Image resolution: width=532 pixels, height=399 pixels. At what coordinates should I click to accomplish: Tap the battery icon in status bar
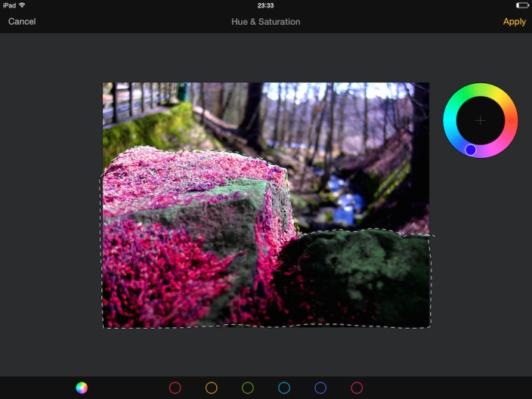click(521, 5)
